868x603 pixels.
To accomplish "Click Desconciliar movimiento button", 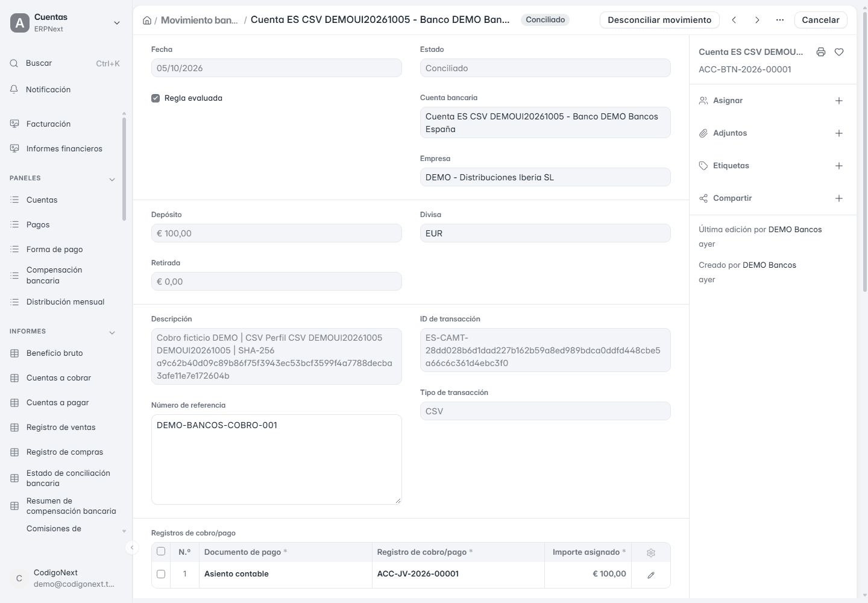I will click(659, 20).
